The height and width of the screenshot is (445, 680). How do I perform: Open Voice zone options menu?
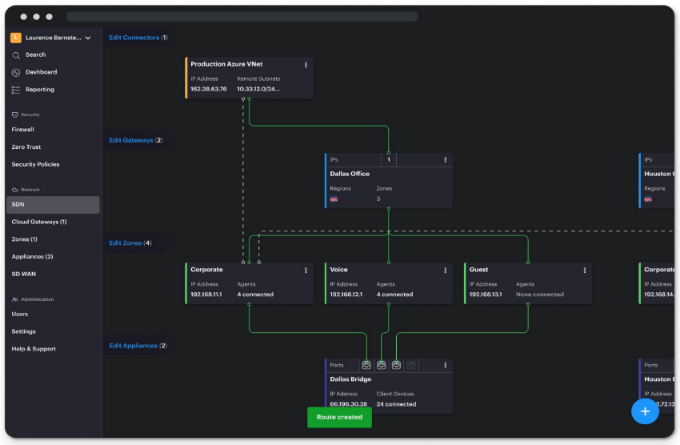445,270
